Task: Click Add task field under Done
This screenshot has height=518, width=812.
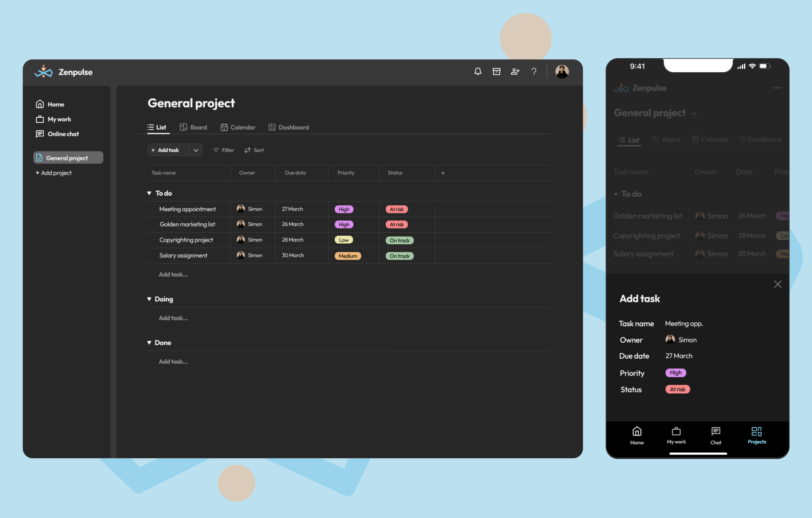Action: pyautogui.click(x=173, y=362)
